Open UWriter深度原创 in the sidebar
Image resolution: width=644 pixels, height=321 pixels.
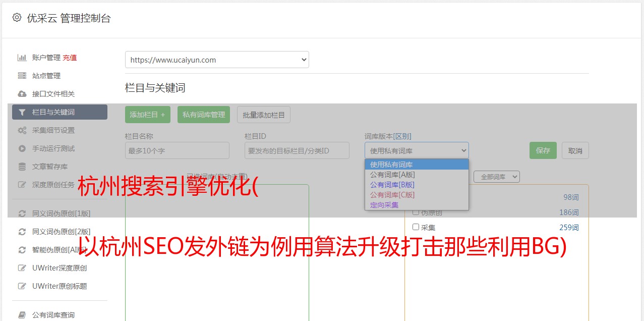(x=60, y=268)
